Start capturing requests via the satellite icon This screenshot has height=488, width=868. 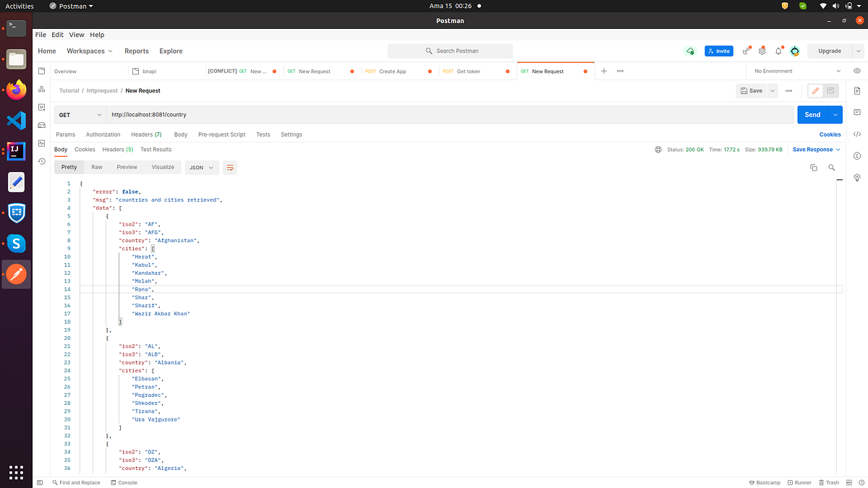(746, 51)
